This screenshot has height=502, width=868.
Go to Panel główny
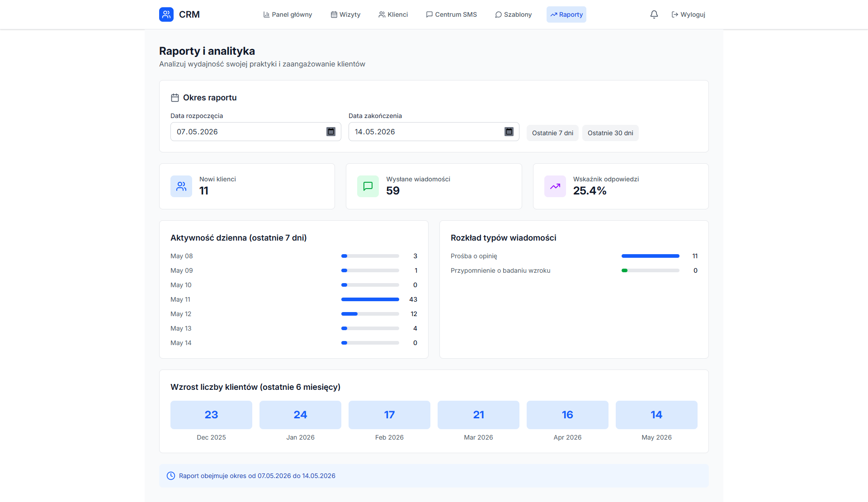pos(288,14)
